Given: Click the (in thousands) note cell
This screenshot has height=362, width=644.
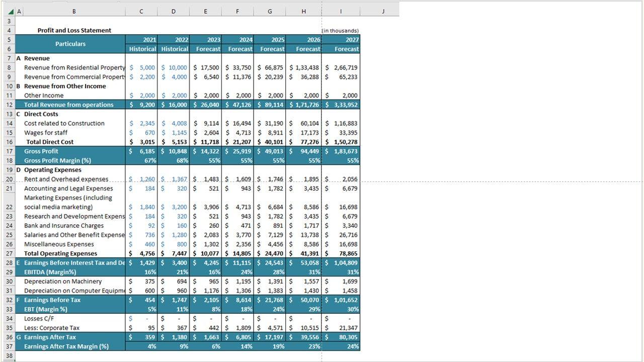Looking at the screenshot, I should pos(341,31).
